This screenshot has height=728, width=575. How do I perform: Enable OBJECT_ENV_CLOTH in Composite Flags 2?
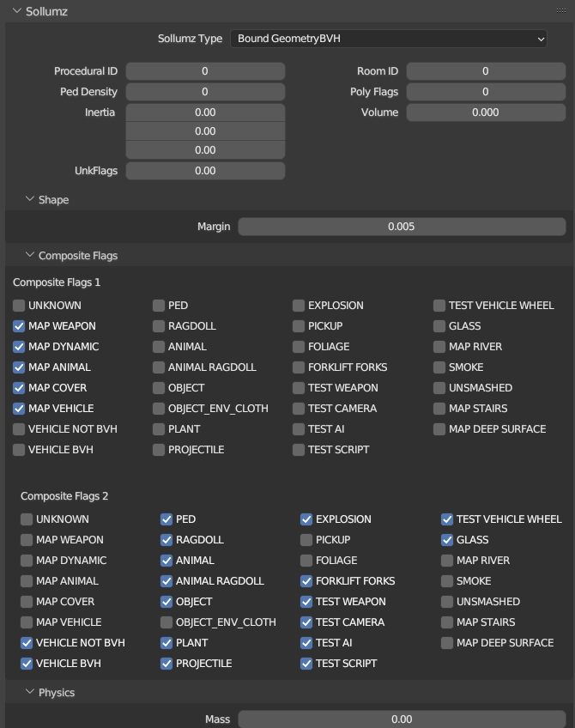(166, 622)
